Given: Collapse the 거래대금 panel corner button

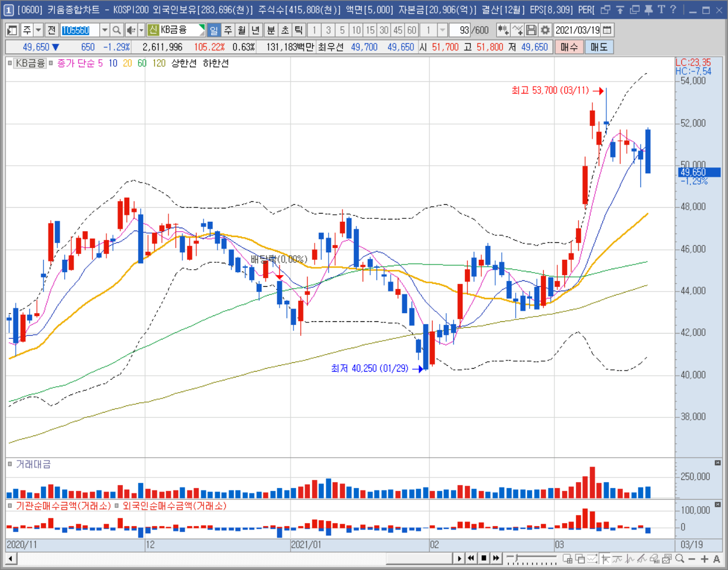Looking at the screenshot, I should pos(717,463).
